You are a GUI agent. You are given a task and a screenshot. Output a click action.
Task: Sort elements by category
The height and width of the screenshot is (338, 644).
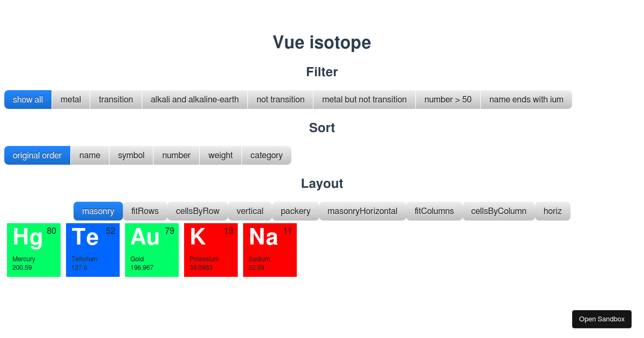tap(266, 155)
